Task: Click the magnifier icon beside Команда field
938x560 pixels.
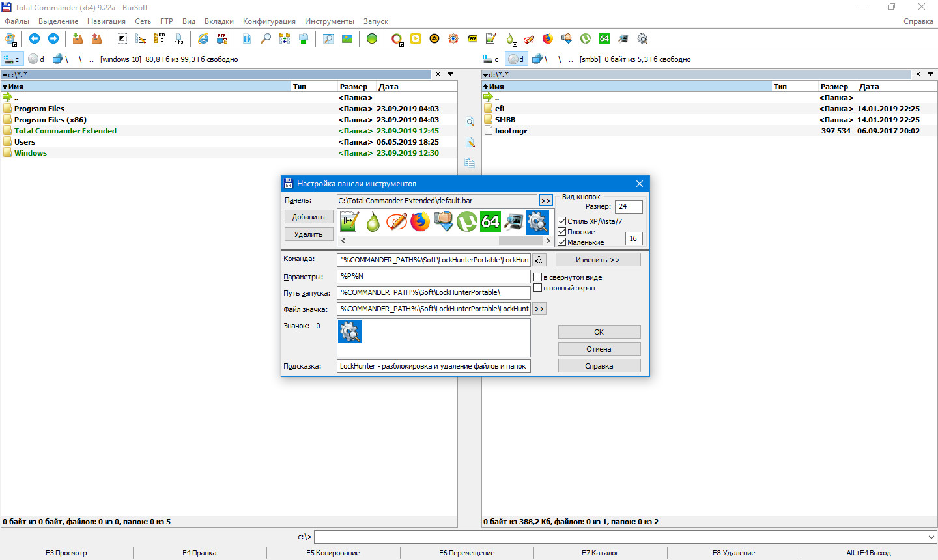Action: (x=539, y=260)
